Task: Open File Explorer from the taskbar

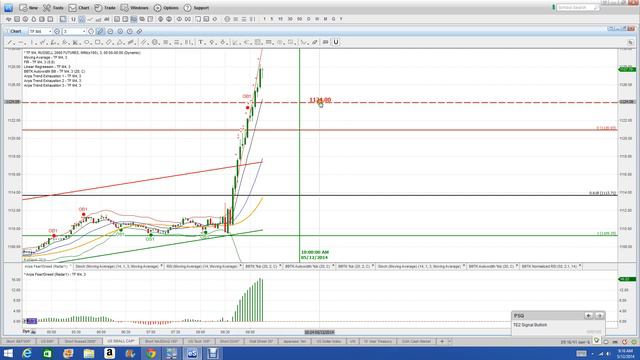Action: coord(89,353)
